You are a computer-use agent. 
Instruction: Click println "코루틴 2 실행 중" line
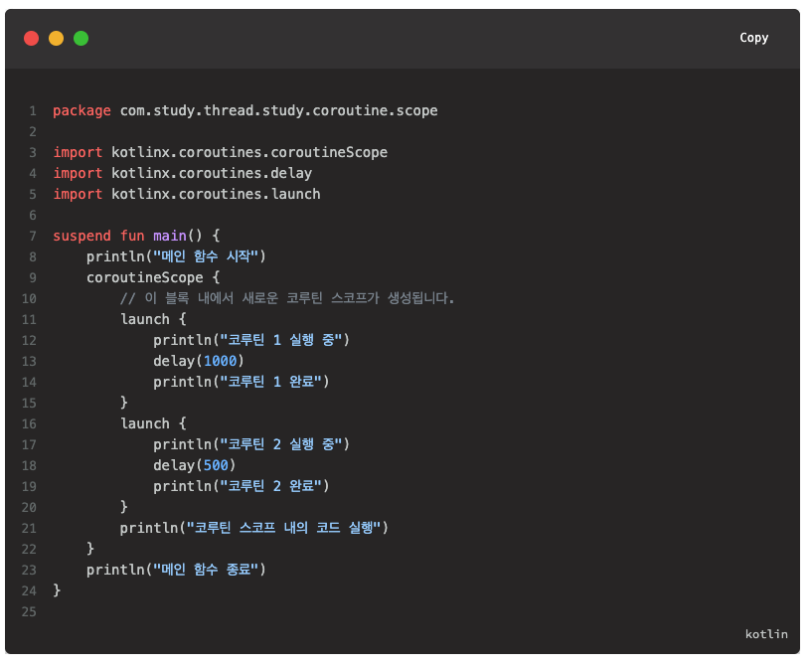tap(251, 444)
